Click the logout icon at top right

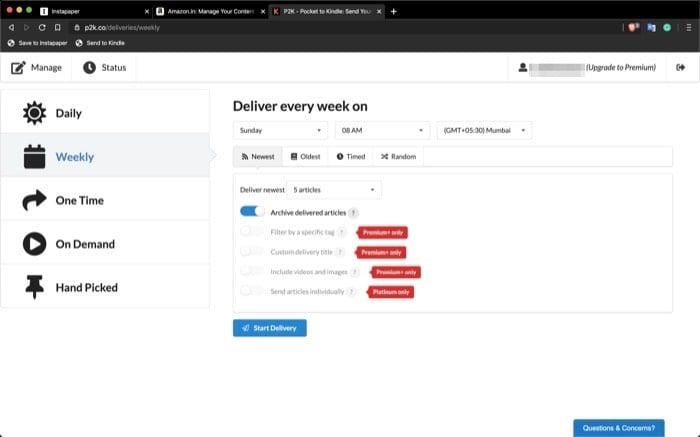[x=680, y=67]
